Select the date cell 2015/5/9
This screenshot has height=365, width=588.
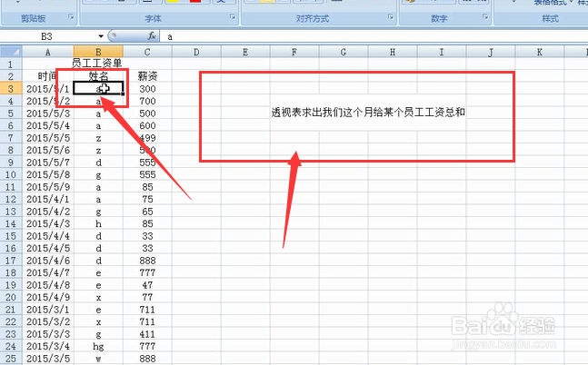coord(48,187)
